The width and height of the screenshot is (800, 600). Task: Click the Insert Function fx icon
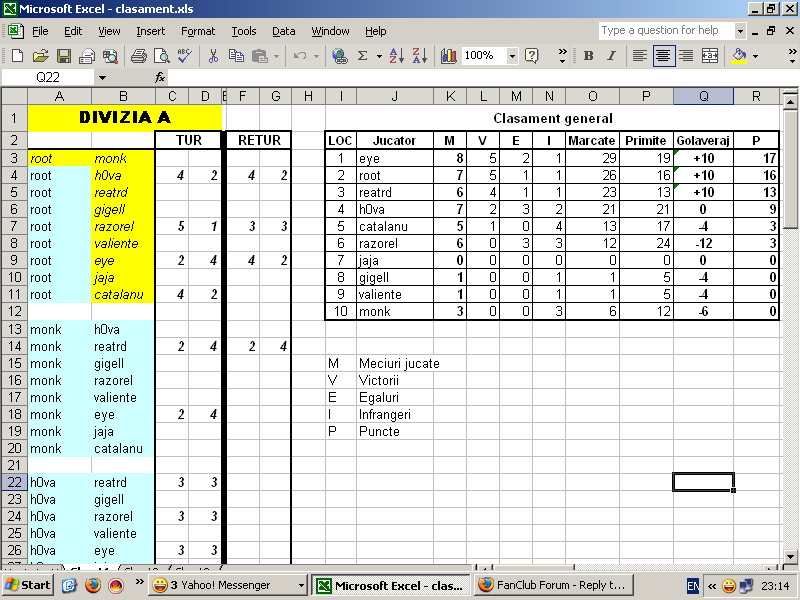(x=160, y=77)
